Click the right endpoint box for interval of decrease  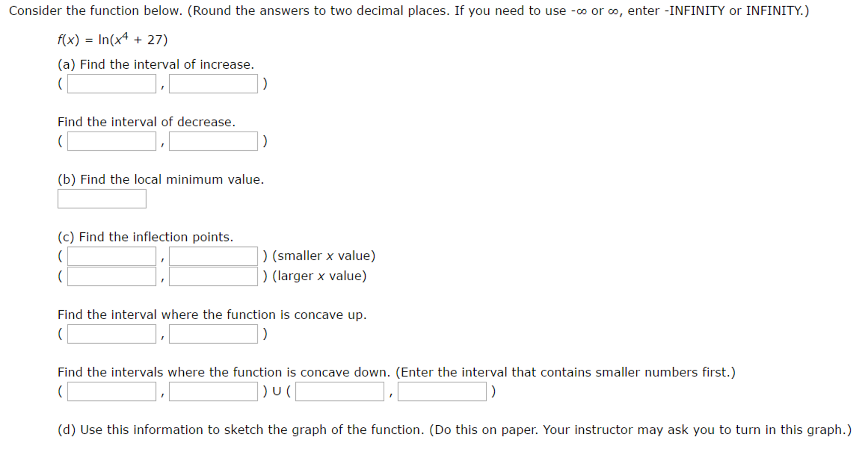tap(213, 141)
